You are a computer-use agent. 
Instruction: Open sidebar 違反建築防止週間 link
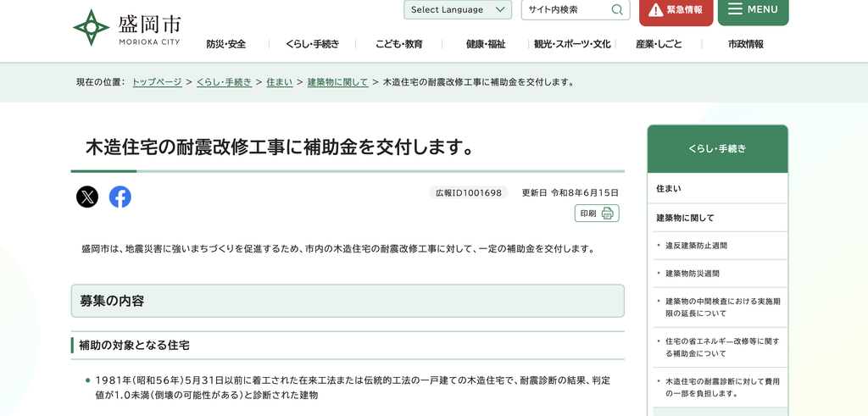click(x=697, y=246)
